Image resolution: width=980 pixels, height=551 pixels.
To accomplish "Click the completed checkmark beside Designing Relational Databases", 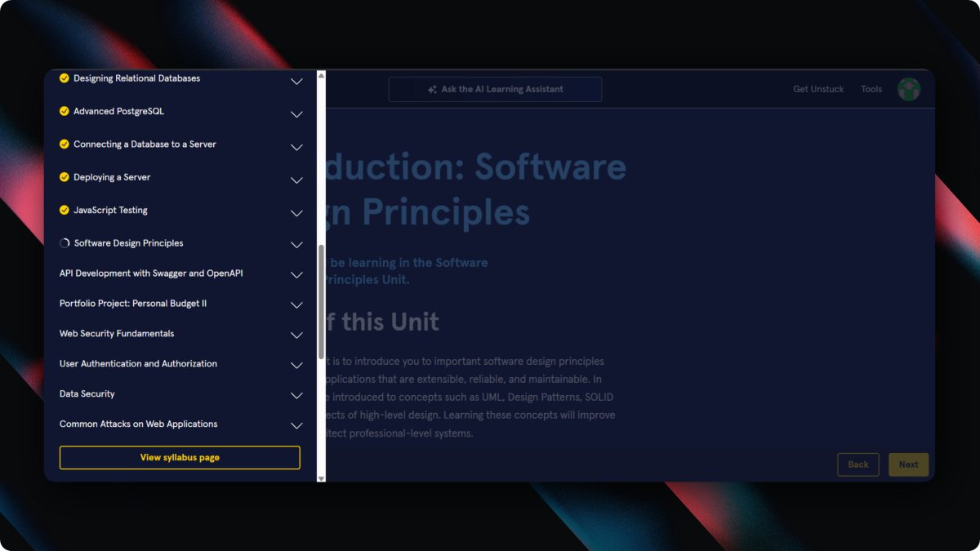I will click(65, 78).
